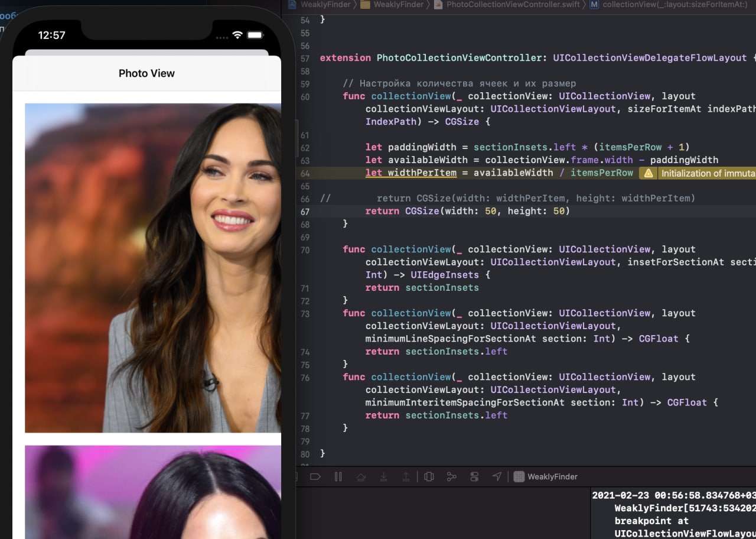Click 'minimumInteritemSpacingForSectionAt' in code
Image resolution: width=756 pixels, height=539 pixels.
(x=465, y=402)
